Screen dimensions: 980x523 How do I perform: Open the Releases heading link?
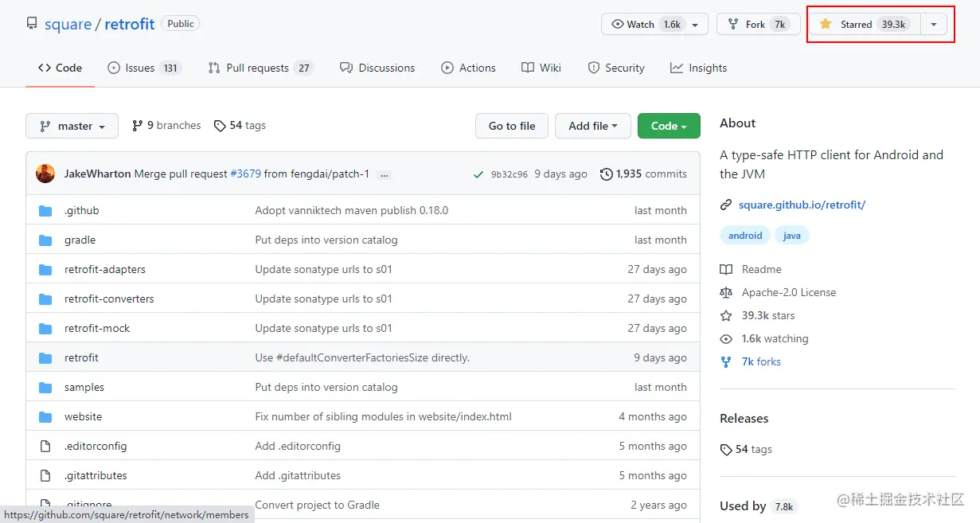click(744, 419)
